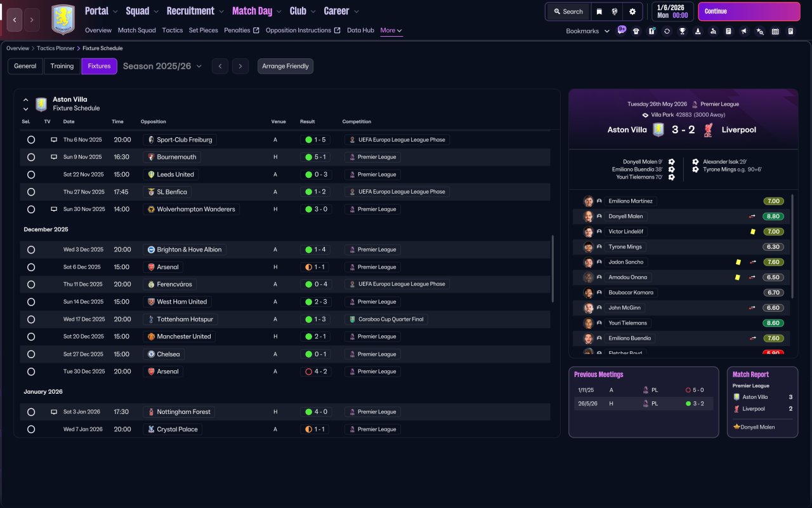Open the calendar icon in the bookmarks bar
Viewport: 812px width, 508px height.
point(775,31)
